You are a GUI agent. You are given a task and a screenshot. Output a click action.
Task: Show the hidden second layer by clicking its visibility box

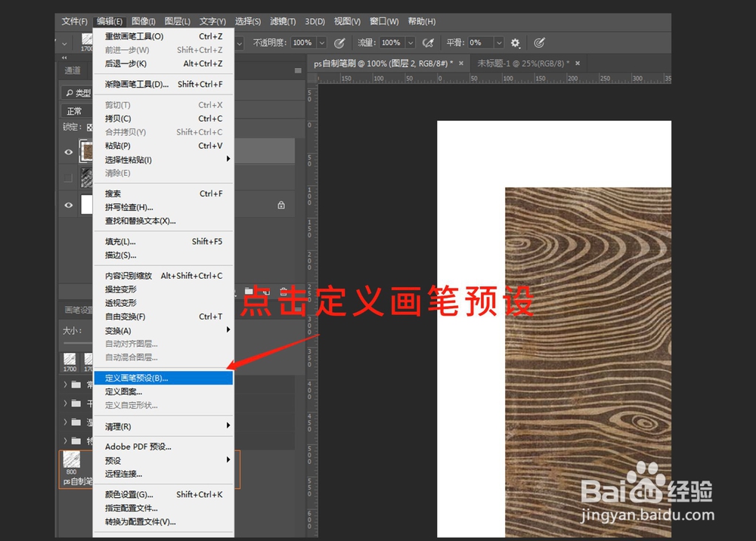coord(68,177)
